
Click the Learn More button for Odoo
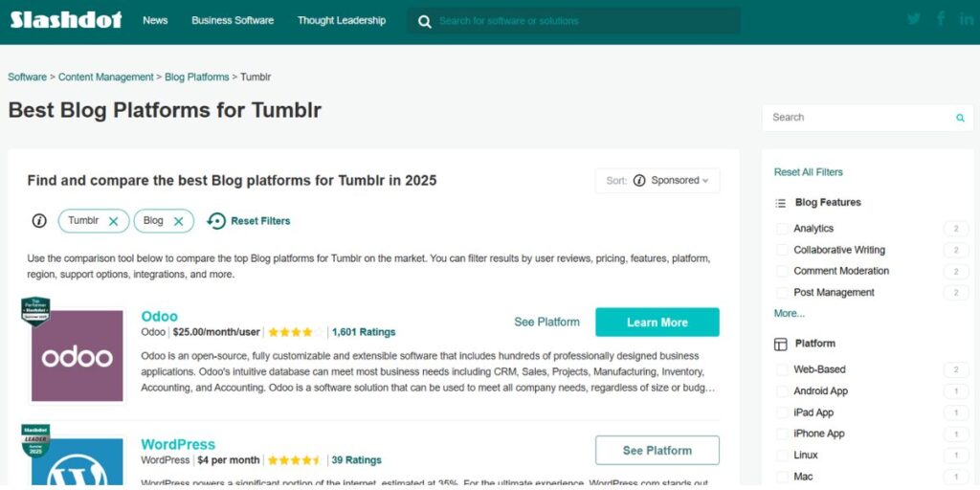(657, 323)
